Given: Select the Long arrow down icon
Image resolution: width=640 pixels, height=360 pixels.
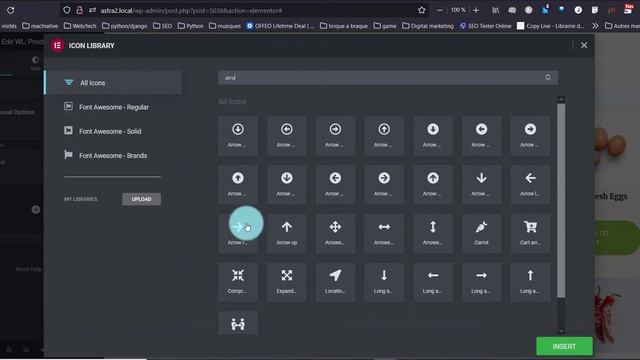Looking at the screenshot, I should tap(384, 282).
